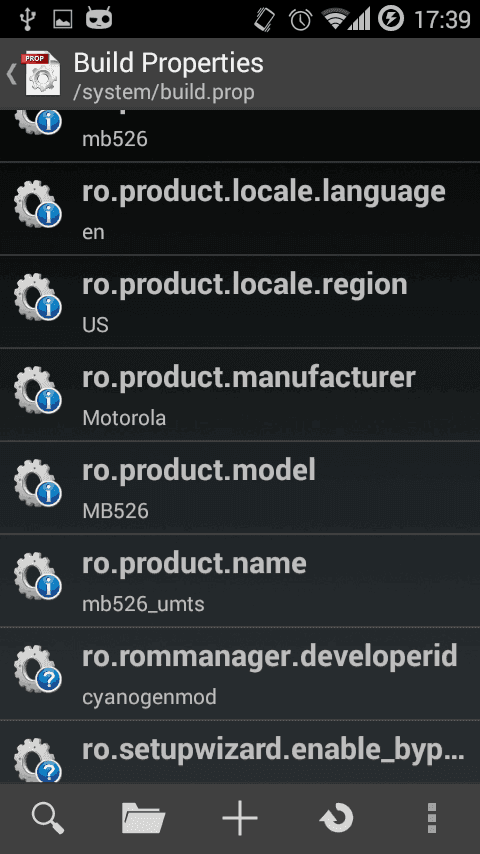Tap the mb526 value row at top
The image size is (480, 854).
click(240, 136)
